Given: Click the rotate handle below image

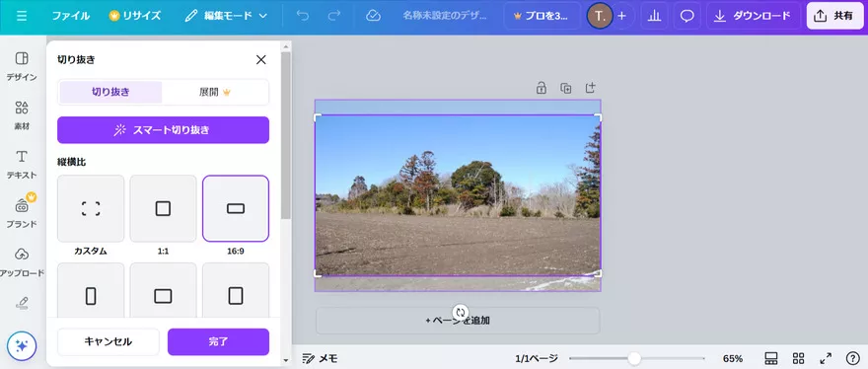Looking at the screenshot, I should point(461,313).
